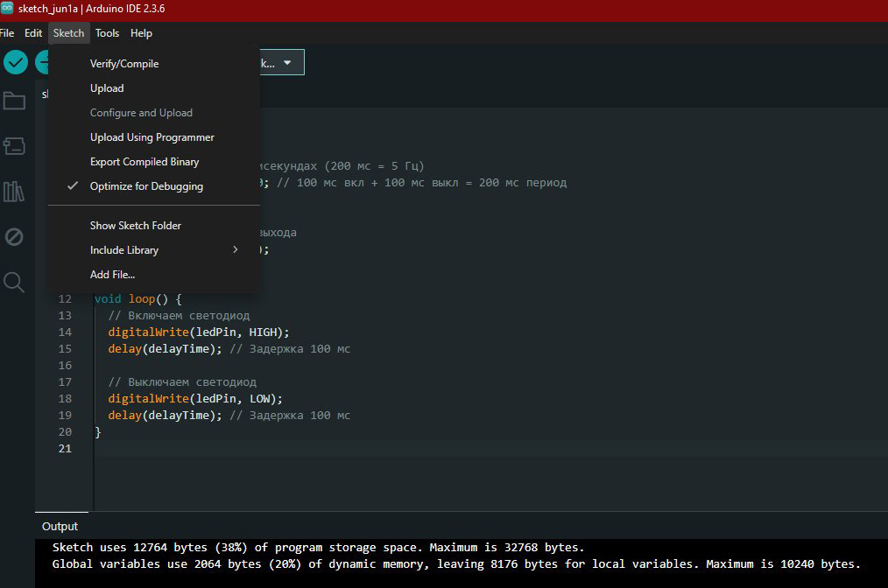Switch to the Output panel tab
The width and height of the screenshot is (888, 588).
(x=60, y=527)
